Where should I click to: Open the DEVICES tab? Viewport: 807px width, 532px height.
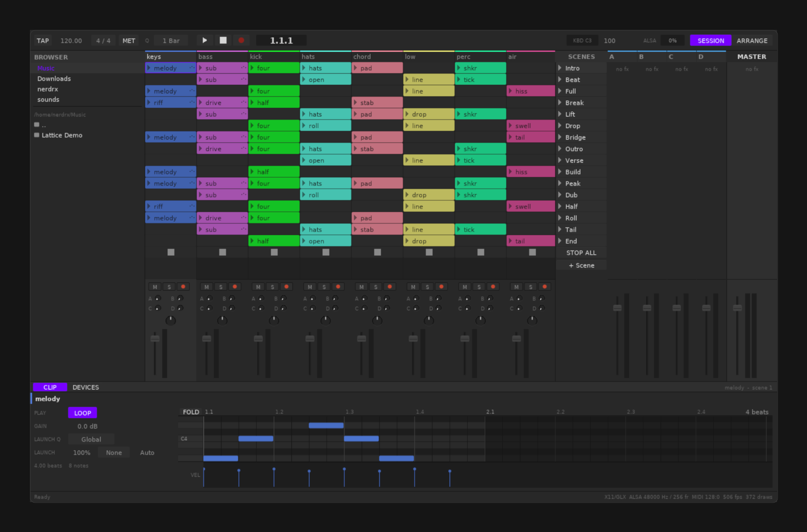86,387
